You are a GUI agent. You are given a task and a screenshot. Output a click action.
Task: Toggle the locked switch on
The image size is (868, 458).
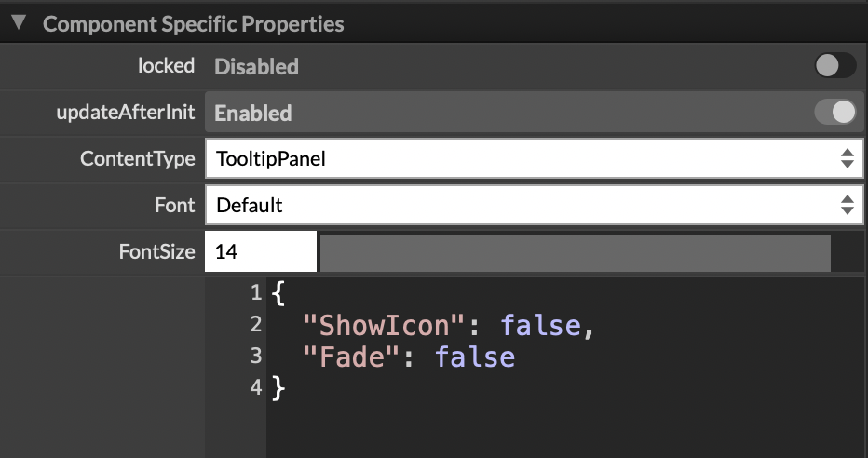pyautogui.click(x=834, y=66)
